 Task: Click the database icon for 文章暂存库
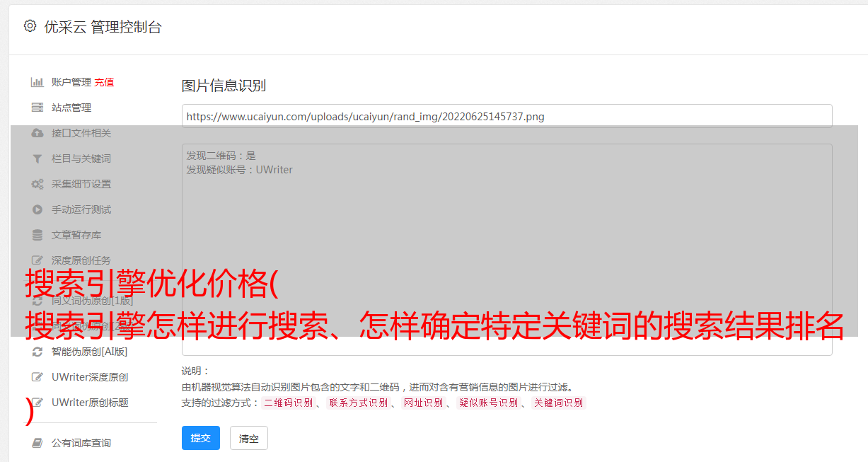(37, 235)
